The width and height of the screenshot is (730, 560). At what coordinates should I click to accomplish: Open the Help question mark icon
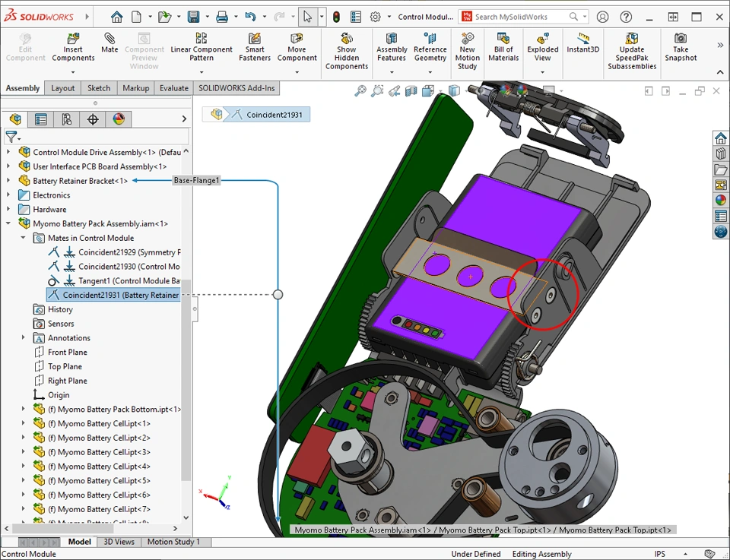(626, 17)
